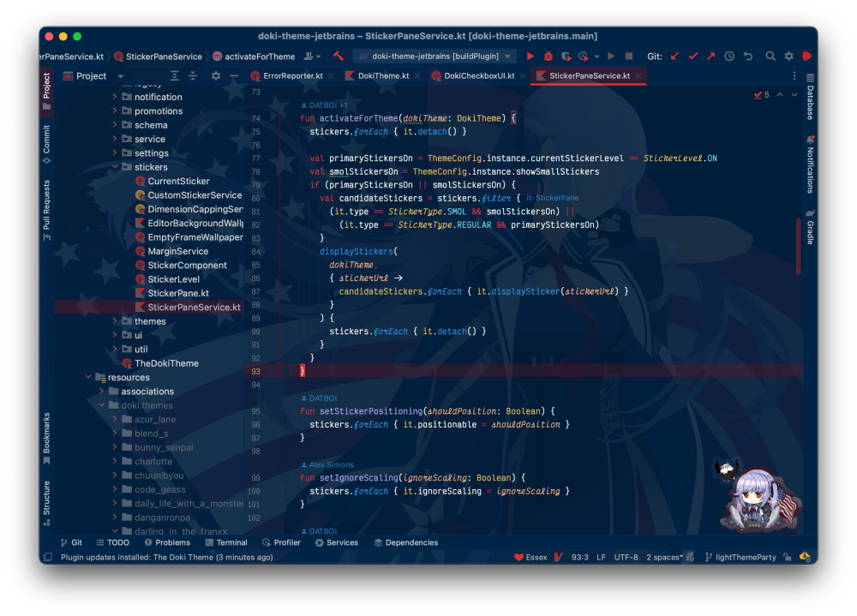This screenshot has height=616, width=857.
Task: Show Git history clock icon
Action: pyautogui.click(x=729, y=56)
